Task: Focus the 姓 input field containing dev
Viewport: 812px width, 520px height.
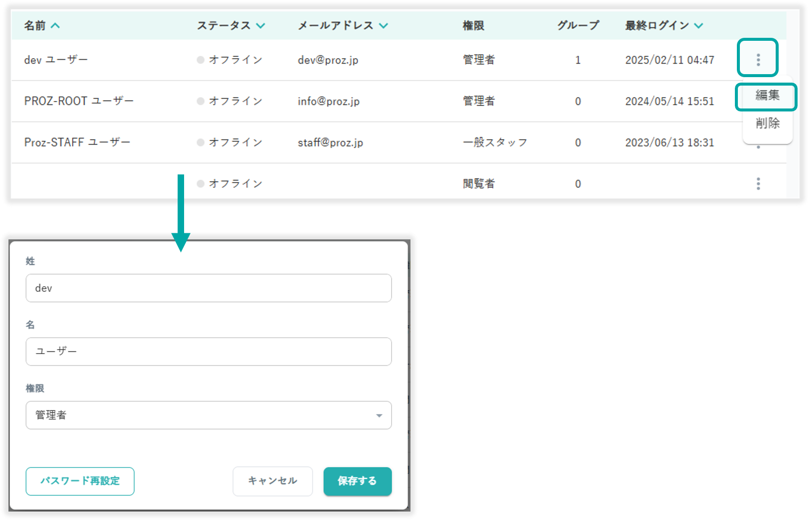Action: tap(208, 288)
